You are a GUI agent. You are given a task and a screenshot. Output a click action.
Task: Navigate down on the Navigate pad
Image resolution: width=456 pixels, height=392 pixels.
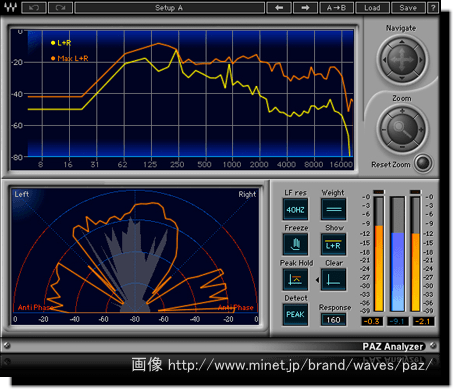[x=402, y=78]
